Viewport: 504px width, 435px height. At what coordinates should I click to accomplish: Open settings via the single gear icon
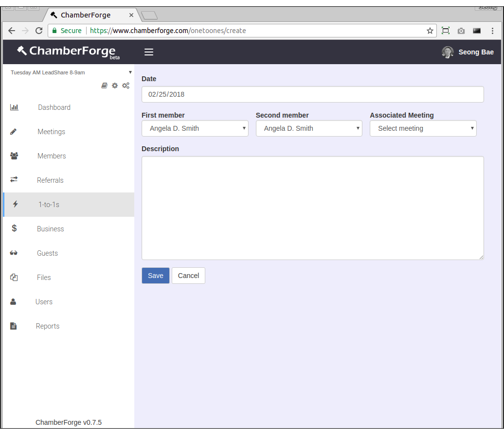click(x=115, y=86)
